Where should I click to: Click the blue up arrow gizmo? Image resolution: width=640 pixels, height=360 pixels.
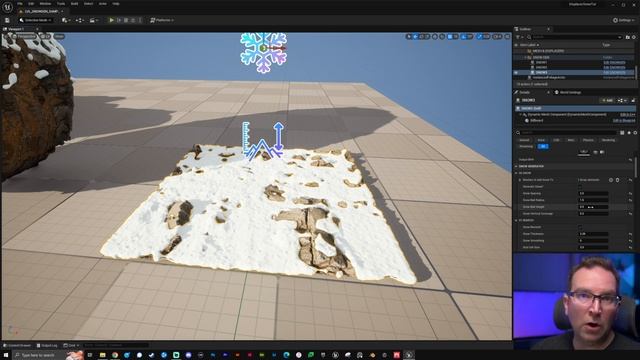click(x=278, y=137)
